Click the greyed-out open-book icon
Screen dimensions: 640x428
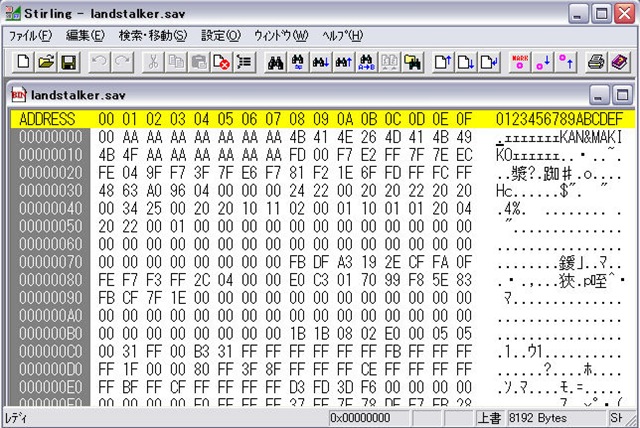[389, 62]
